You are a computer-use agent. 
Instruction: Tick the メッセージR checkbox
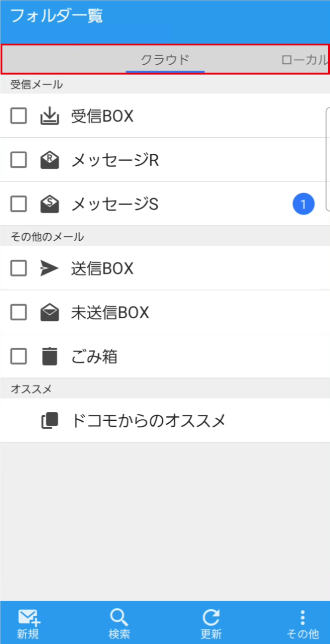tap(19, 160)
